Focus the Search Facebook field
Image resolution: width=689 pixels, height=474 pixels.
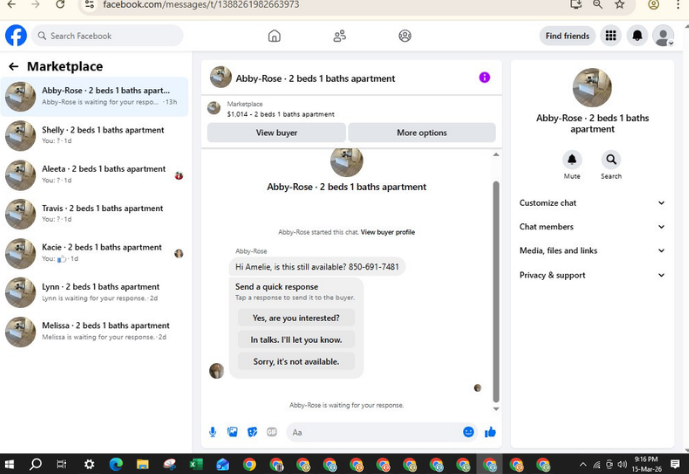point(107,36)
